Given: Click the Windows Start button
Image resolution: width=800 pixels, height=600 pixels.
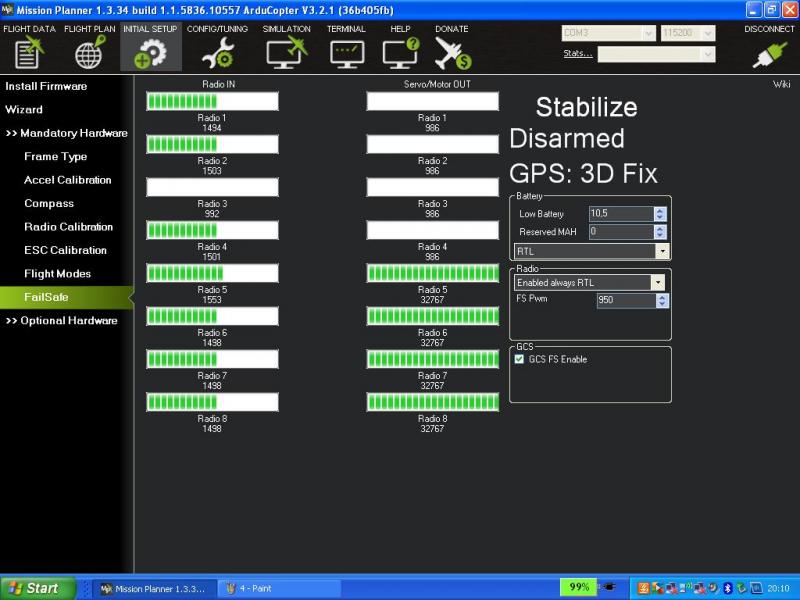Looking at the screenshot, I should pos(38,588).
